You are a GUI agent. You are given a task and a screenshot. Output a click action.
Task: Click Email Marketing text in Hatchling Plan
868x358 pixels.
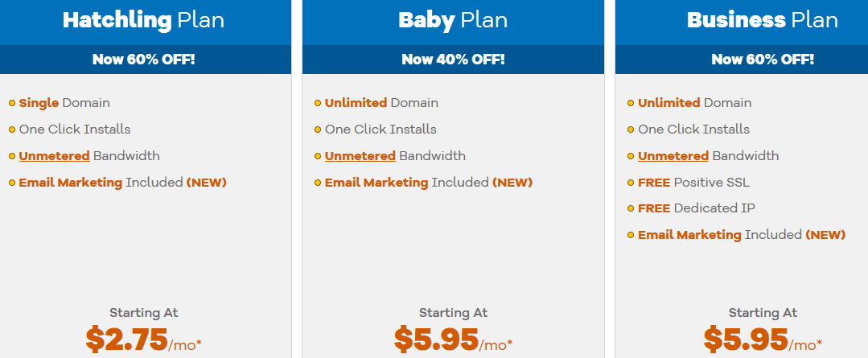(x=70, y=183)
